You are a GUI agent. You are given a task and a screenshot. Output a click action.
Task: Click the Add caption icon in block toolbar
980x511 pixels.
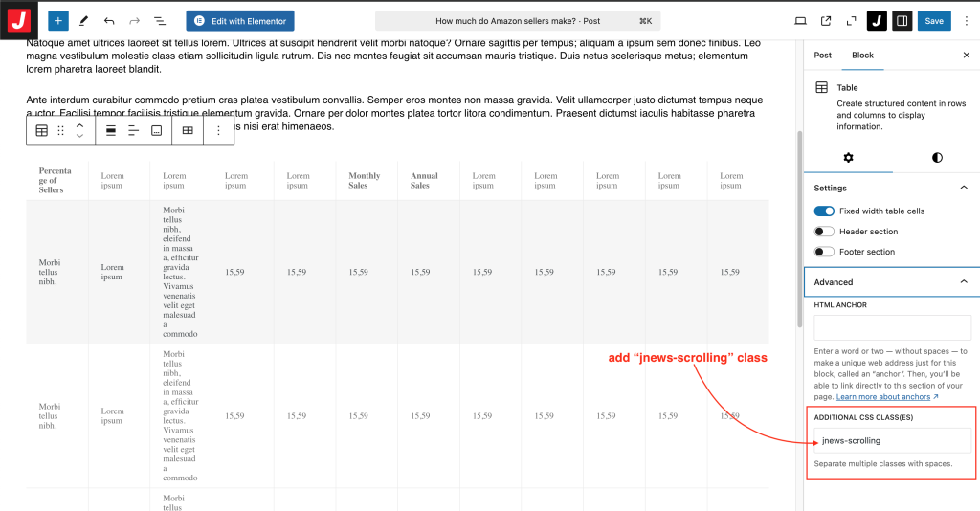(157, 130)
